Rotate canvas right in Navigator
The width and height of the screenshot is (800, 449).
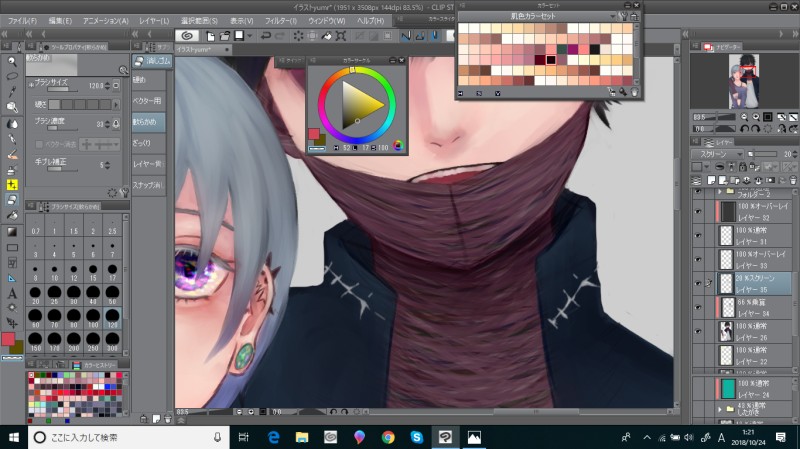[x=756, y=129]
